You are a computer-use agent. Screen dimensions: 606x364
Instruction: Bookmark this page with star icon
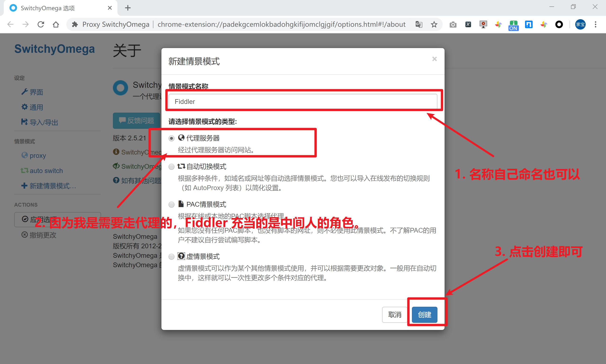(x=434, y=24)
